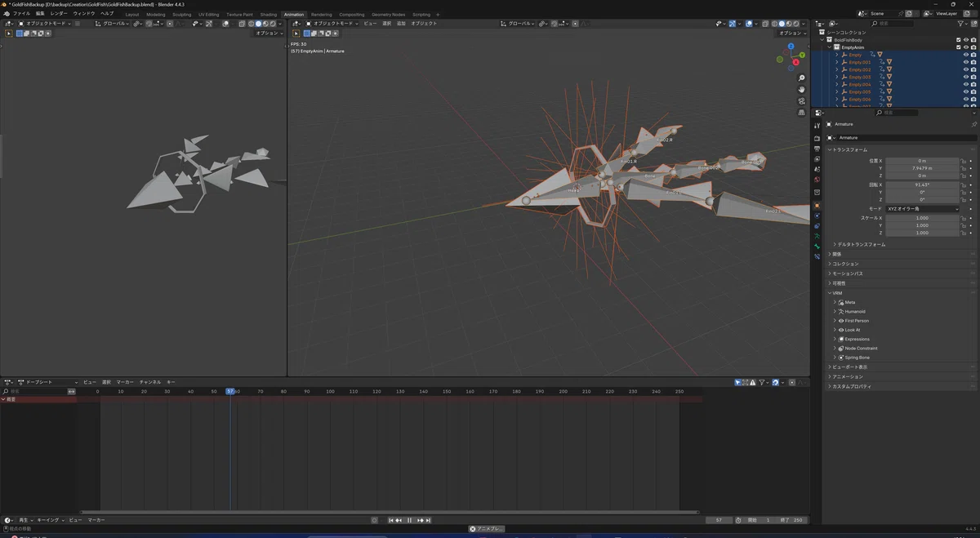The width and height of the screenshot is (980, 538).
Task: Open the Render properties tab icon
Action: coord(817,139)
